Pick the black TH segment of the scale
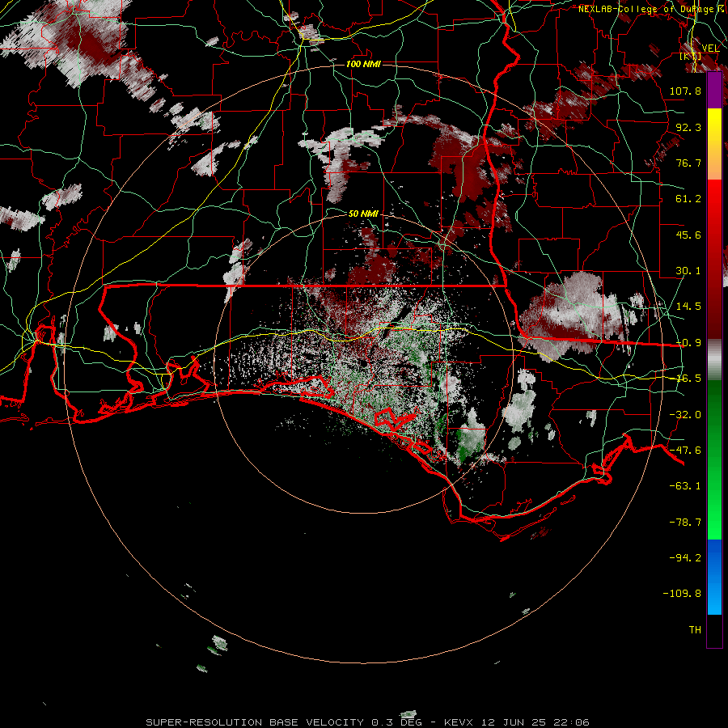Viewport: 728px width, 728px height. (x=714, y=630)
